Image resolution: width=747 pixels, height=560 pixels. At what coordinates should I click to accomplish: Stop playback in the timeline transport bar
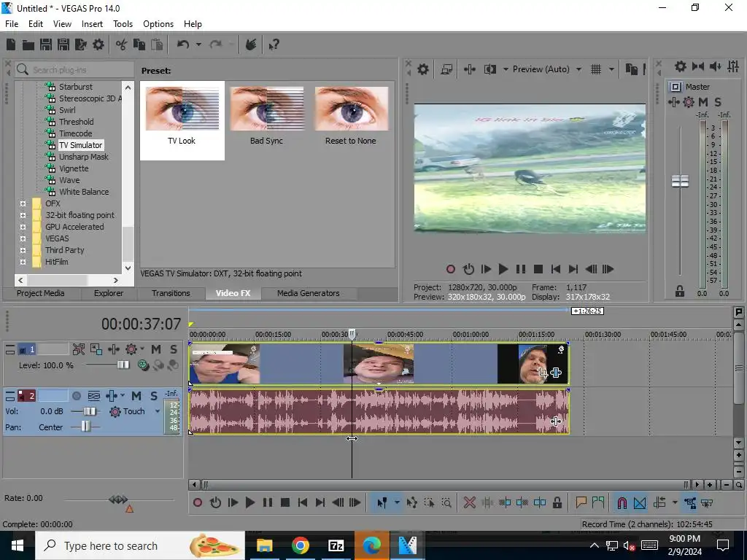coord(285,502)
